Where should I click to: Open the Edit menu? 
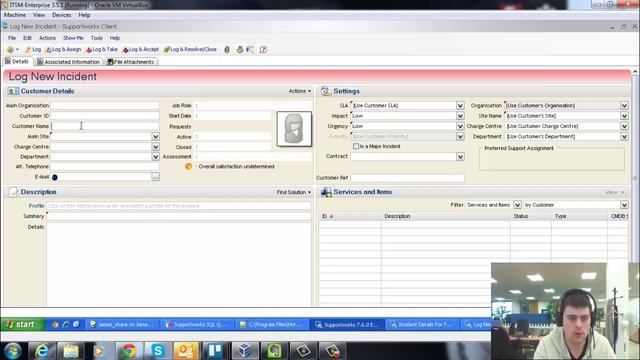tap(27, 38)
